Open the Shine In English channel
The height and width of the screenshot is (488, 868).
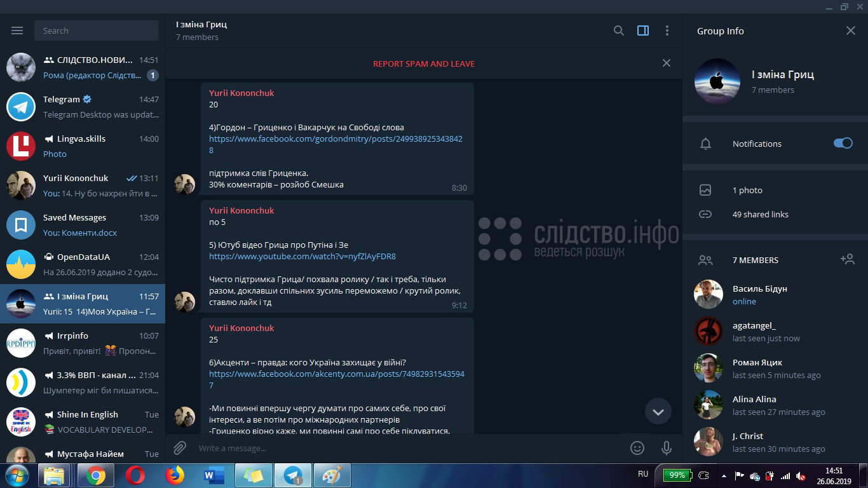click(83, 422)
